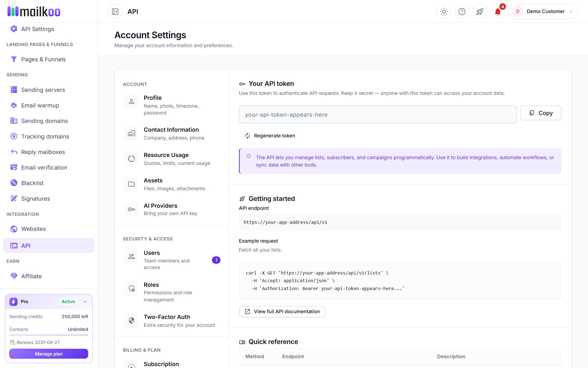This screenshot has height=368, width=588.
Task: Click the Two-Factor Auth shield icon
Action: pyautogui.click(x=131, y=321)
